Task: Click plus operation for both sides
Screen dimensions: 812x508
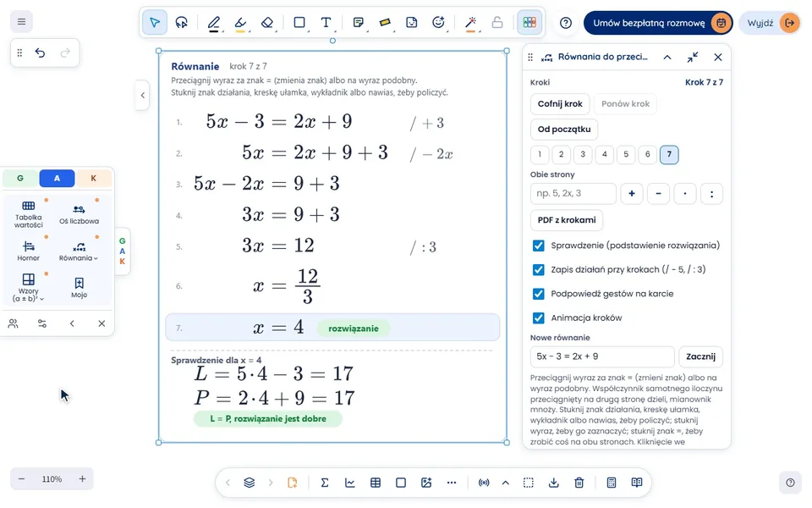Action: coord(632,193)
